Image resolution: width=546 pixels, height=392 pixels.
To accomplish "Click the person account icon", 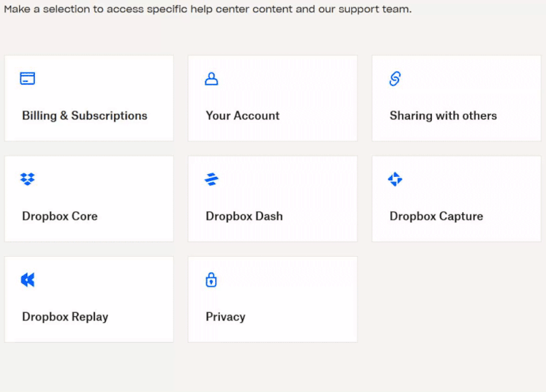I will tap(211, 79).
